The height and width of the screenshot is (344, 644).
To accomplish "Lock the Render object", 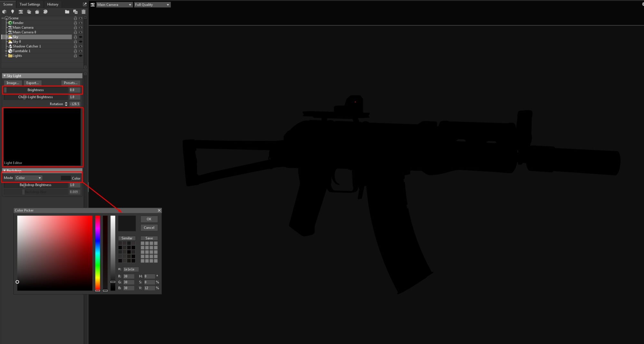I will click(75, 23).
